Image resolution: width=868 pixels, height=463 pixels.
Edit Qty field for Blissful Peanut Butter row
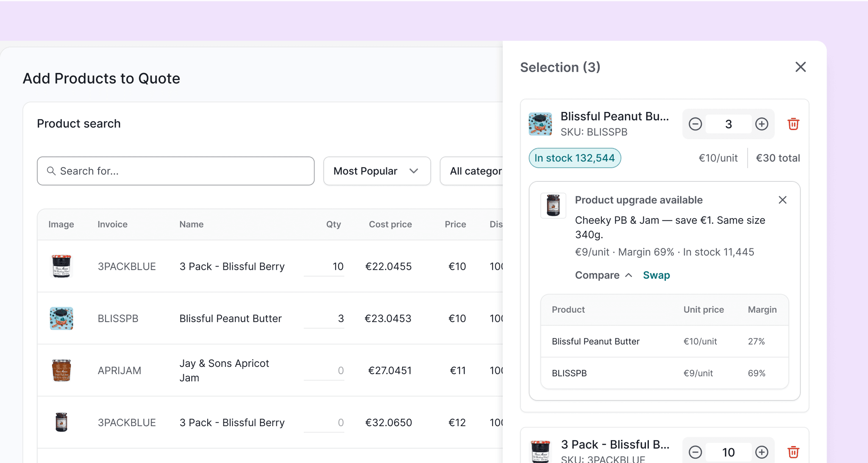pos(324,319)
